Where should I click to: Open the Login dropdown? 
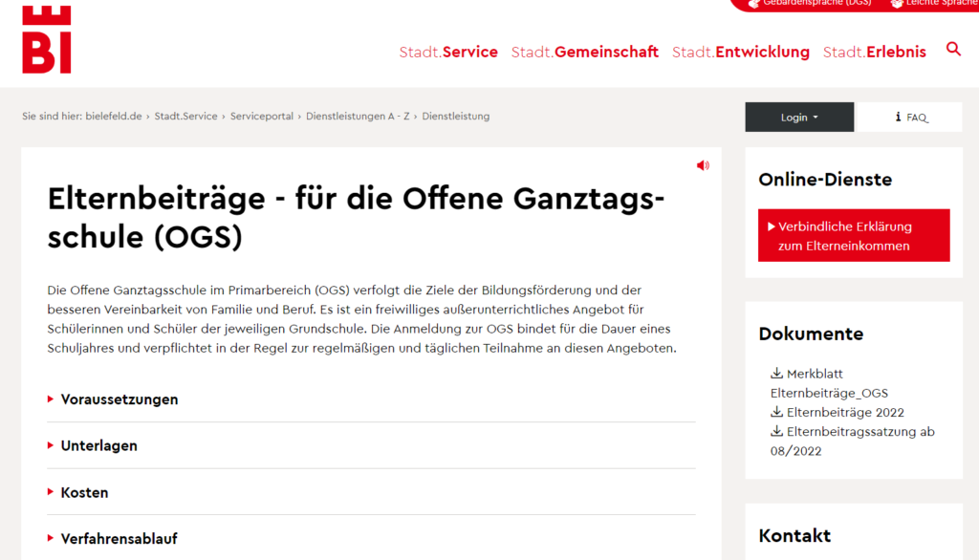point(799,117)
